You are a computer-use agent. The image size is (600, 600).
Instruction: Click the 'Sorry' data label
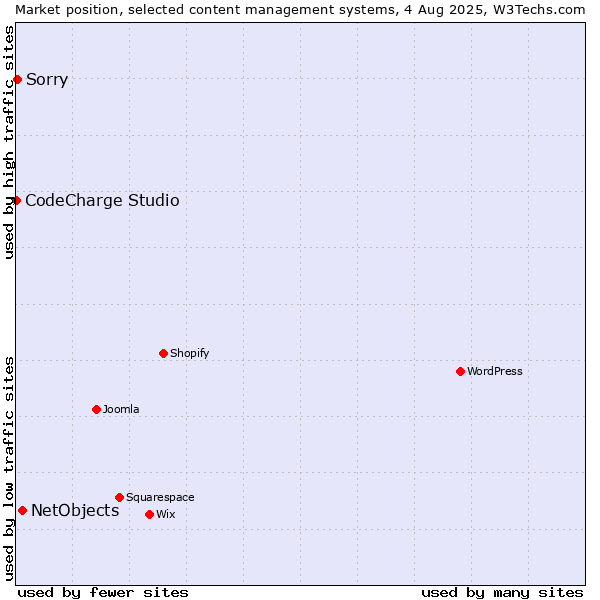click(x=47, y=80)
